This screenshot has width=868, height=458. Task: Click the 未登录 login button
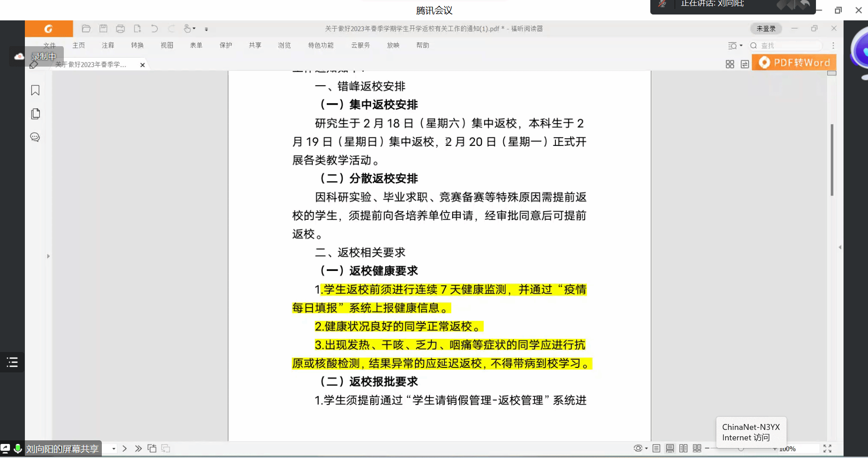point(766,29)
